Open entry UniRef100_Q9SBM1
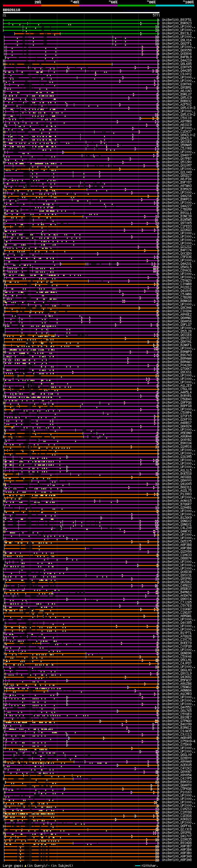This screenshot has height=868, width=197. pos(176,88)
